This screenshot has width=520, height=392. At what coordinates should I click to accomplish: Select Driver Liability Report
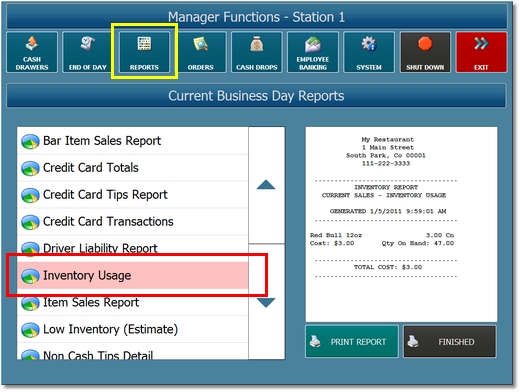click(133, 248)
